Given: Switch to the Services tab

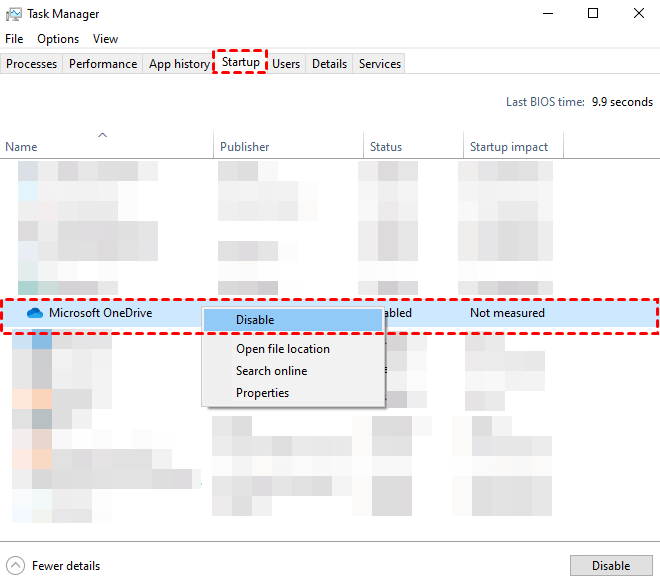Looking at the screenshot, I should point(380,64).
